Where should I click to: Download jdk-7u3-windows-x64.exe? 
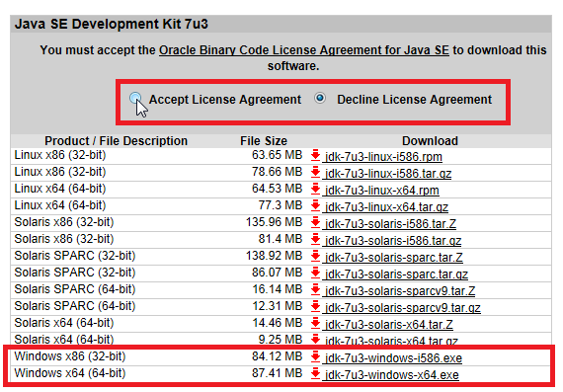392,375
